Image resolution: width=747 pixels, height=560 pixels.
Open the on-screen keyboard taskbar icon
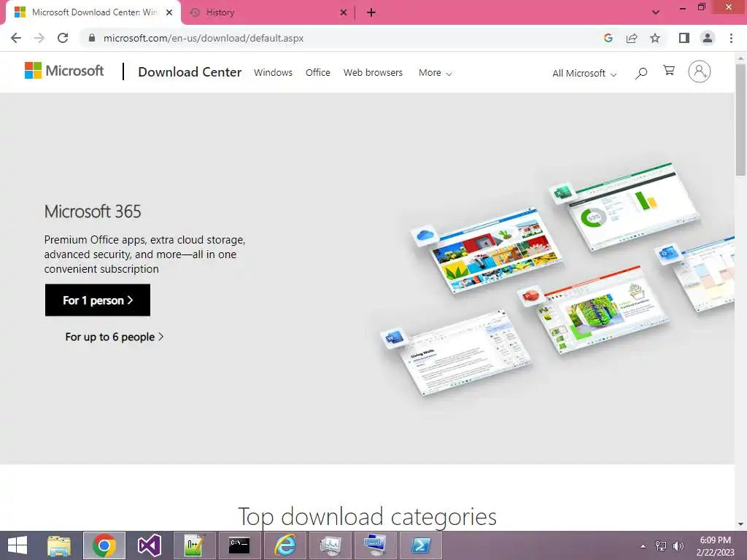point(376,545)
